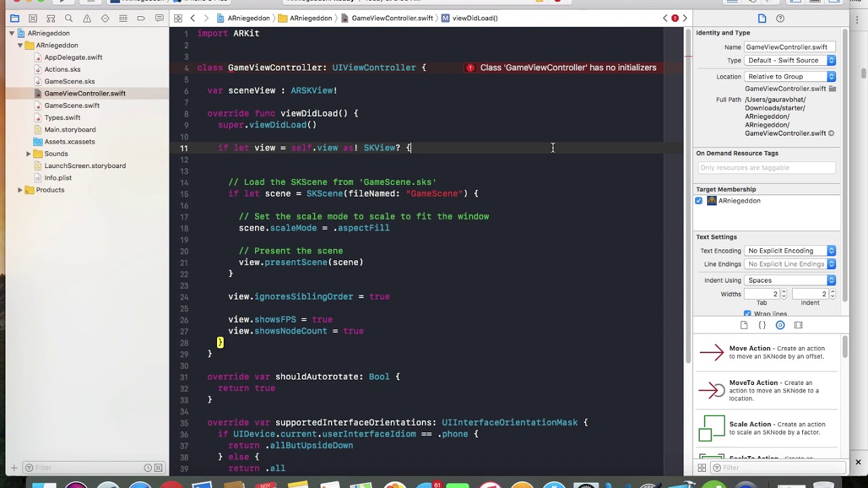
Task: Open the Type dropdown Default - Swift Source
Action: click(790, 60)
